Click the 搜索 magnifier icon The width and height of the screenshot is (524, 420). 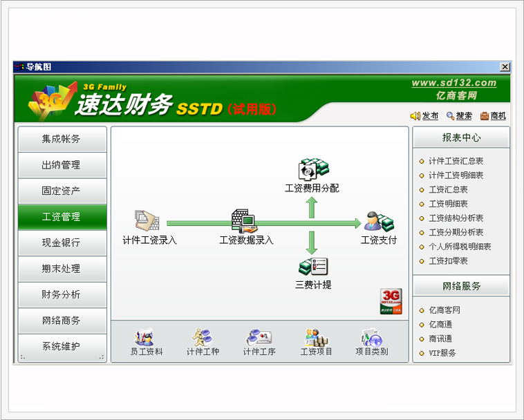pos(451,116)
